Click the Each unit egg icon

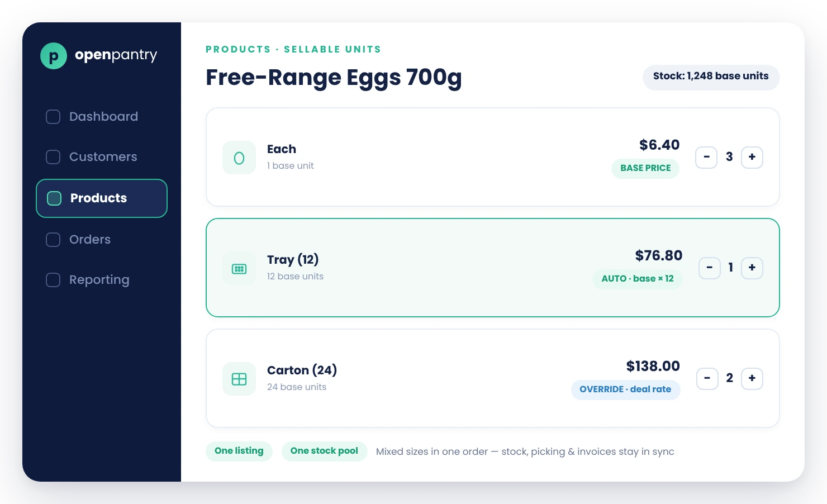[239, 158]
